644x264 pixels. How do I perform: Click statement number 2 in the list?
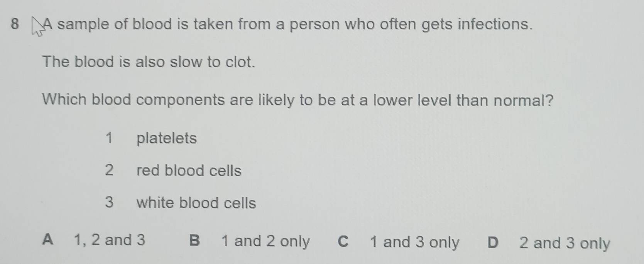(x=109, y=170)
